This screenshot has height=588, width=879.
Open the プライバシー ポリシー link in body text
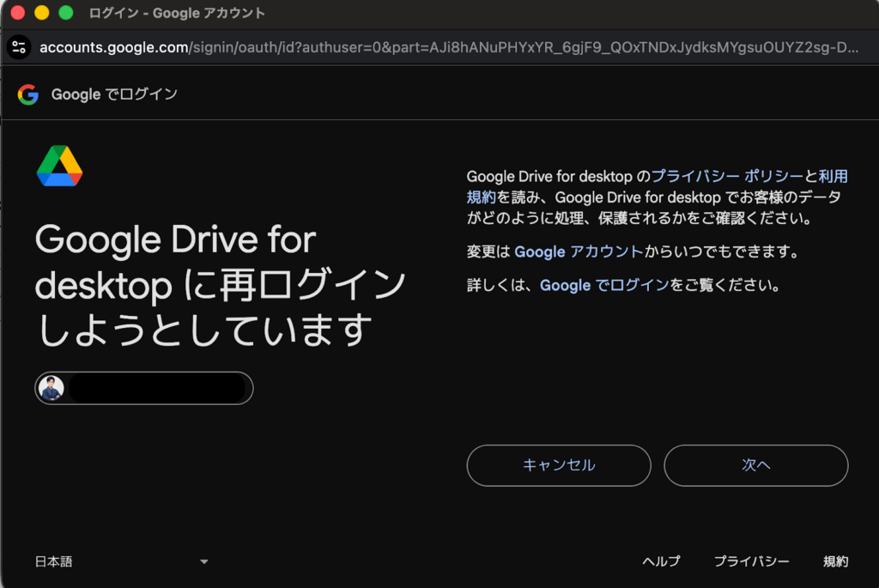(x=727, y=176)
